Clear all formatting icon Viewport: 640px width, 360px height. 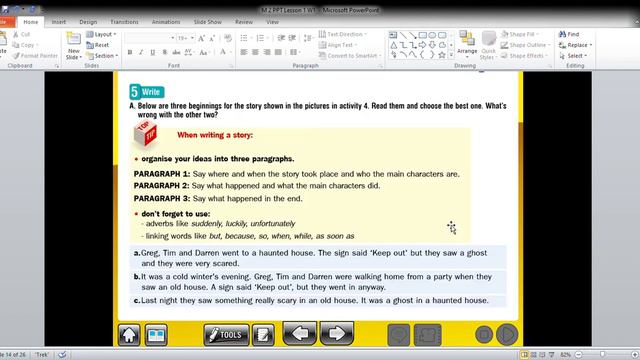coord(228,38)
